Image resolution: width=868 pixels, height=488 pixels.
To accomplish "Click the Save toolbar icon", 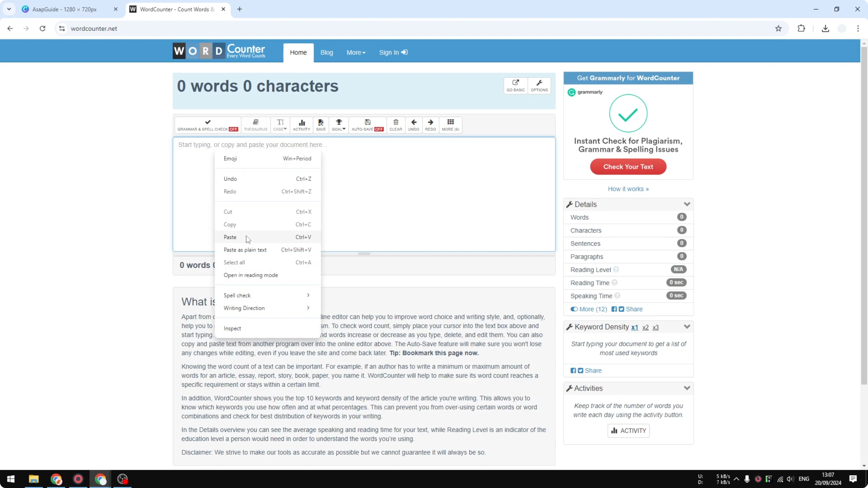I will click(x=321, y=125).
